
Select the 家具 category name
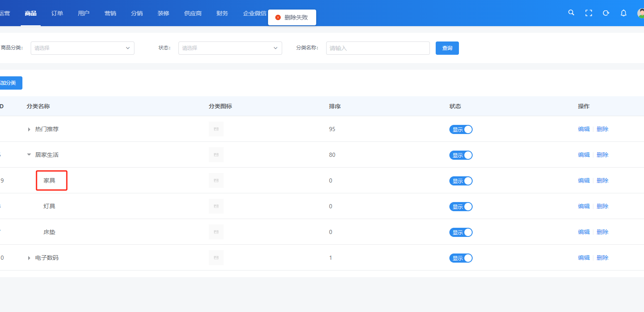(x=49, y=180)
